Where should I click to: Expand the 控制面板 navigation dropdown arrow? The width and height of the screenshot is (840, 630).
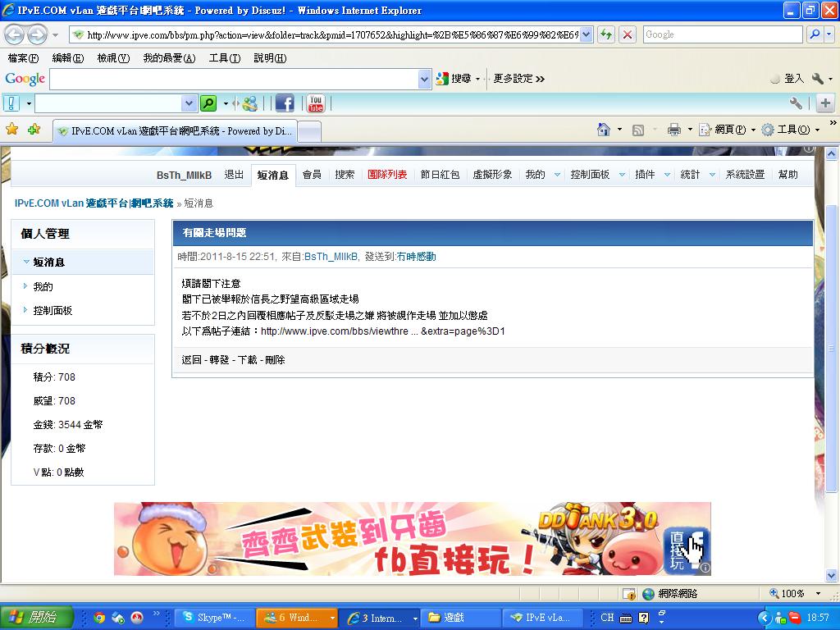click(622, 175)
